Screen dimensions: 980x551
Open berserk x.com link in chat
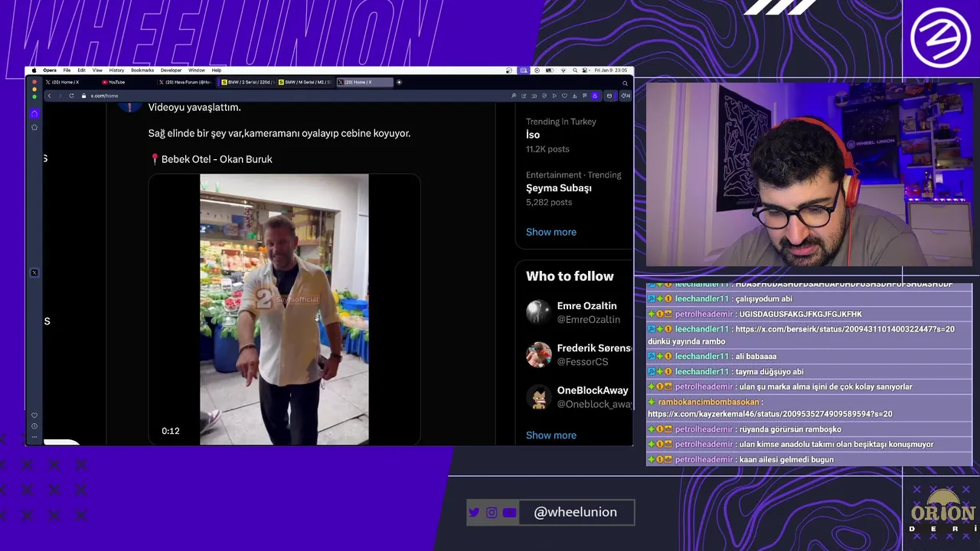(x=844, y=329)
